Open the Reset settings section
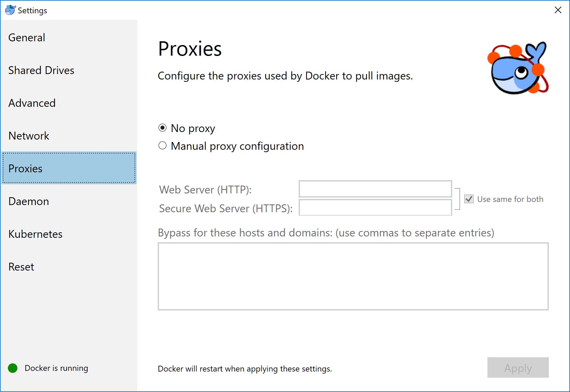The height and width of the screenshot is (392, 570). coord(21,267)
